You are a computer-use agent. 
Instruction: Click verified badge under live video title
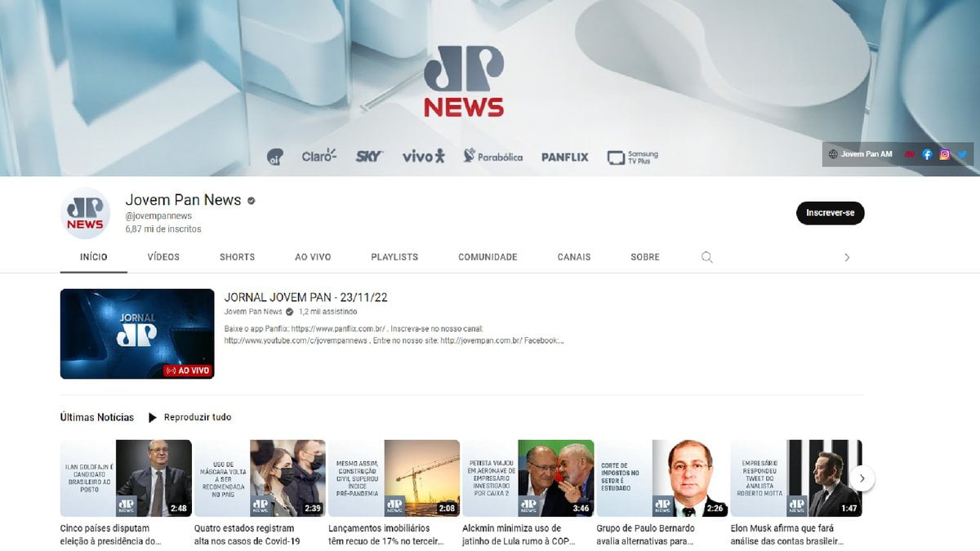tap(289, 312)
